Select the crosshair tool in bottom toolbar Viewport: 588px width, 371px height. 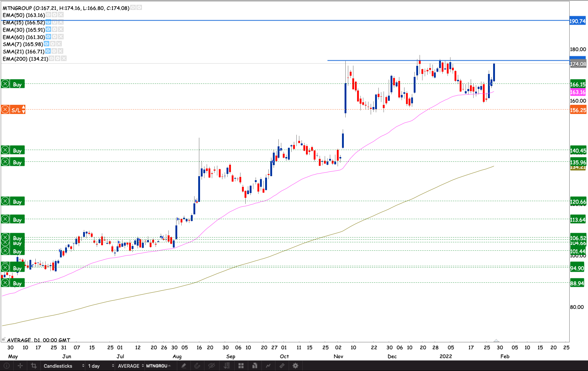[x=20, y=365]
